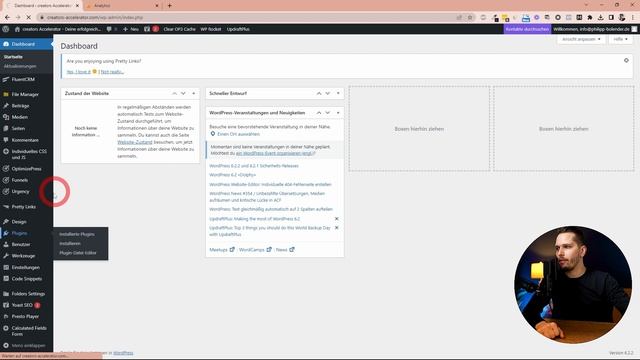
Task: Select Installieren from Plugins flyout
Action: click(70, 243)
